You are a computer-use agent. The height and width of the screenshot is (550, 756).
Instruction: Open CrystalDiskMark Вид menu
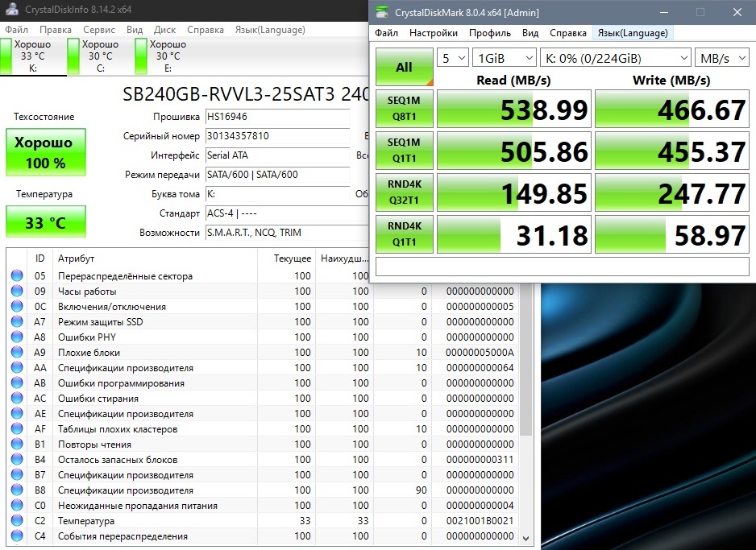530,33
